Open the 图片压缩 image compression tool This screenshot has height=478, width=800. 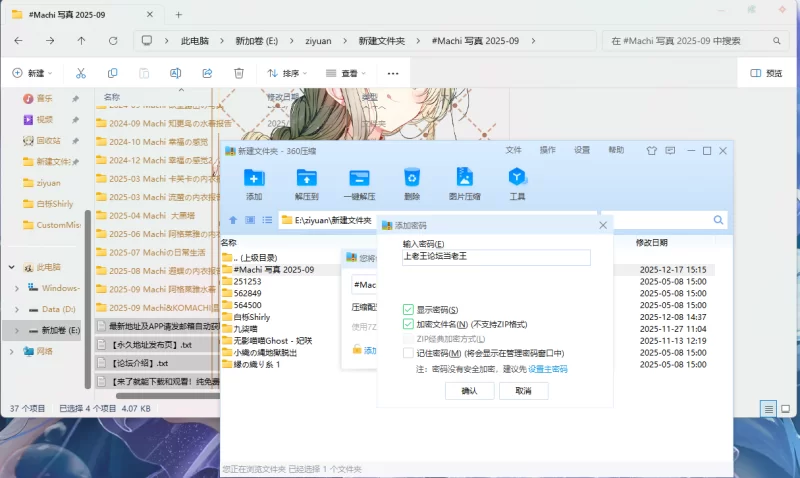click(464, 179)
